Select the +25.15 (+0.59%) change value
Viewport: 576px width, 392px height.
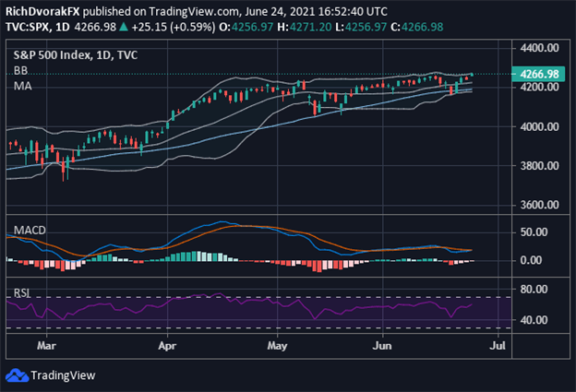coord(173,27)
